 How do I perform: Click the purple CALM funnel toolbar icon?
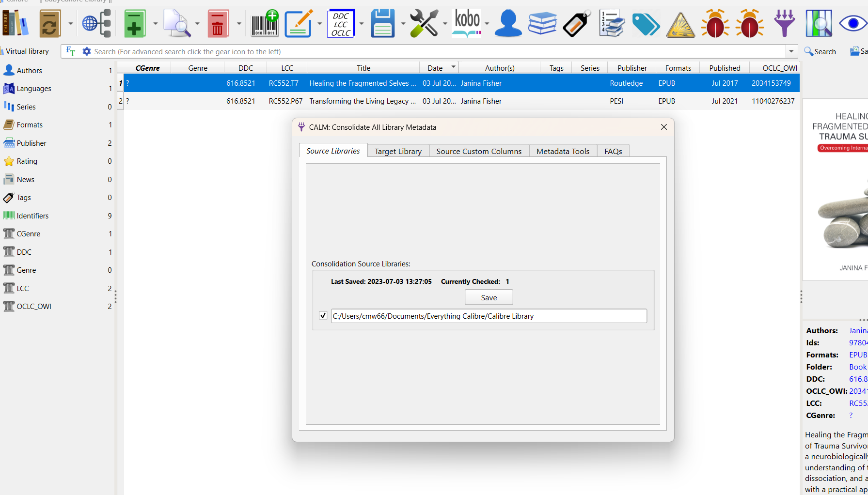click(x=784, y=23)
